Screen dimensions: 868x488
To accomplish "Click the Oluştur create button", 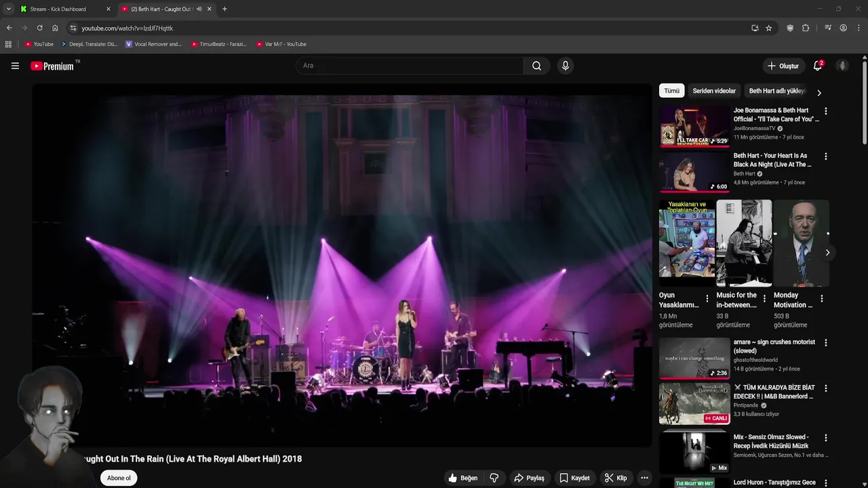I will tap(783, 66).
